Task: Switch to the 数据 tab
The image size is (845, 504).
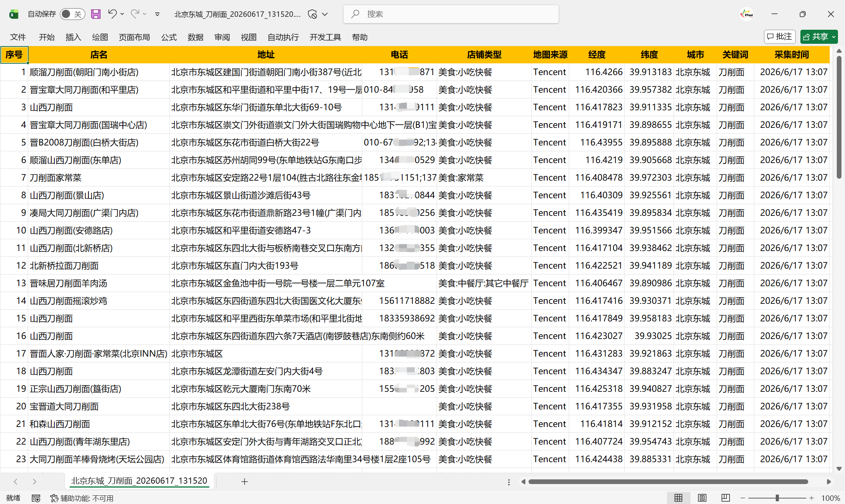Action: point(196,37)
